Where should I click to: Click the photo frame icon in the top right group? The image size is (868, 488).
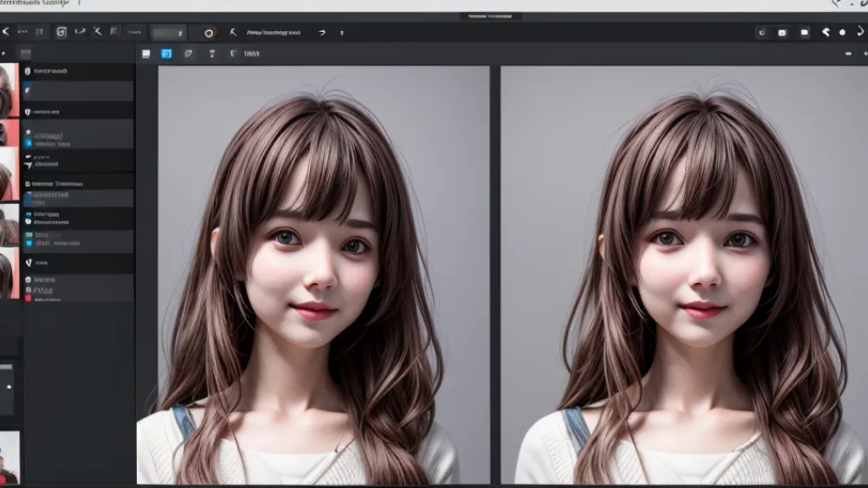(x=782, y=33)
